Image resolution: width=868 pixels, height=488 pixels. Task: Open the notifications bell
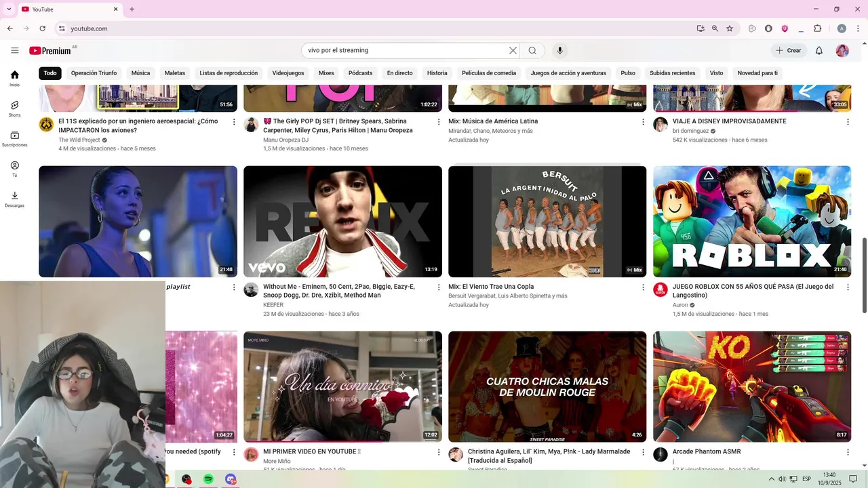818,50
